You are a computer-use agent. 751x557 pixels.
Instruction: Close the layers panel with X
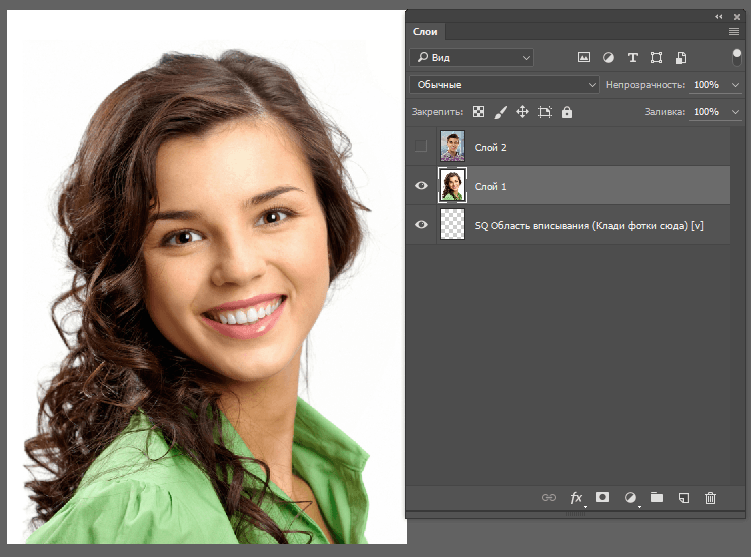737,17
